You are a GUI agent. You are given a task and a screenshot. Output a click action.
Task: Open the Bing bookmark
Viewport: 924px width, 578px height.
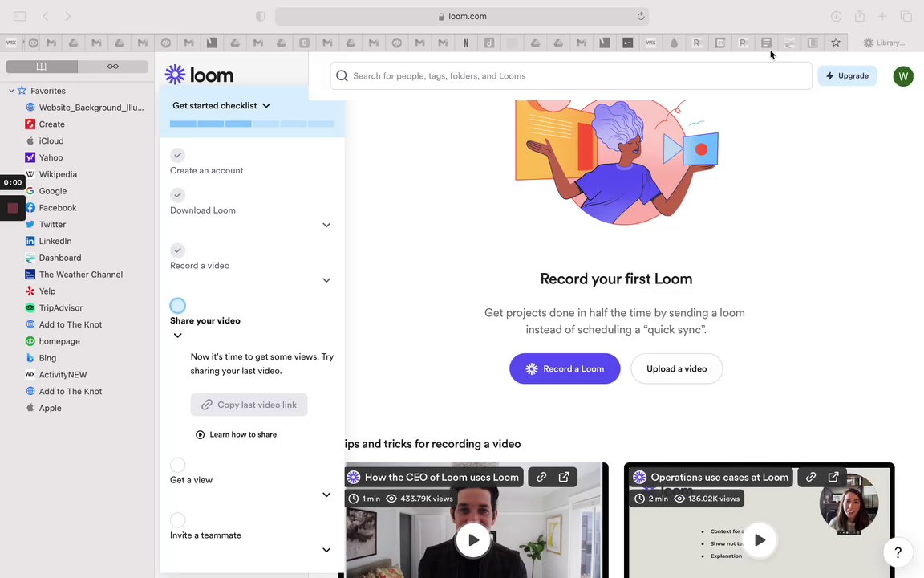pyautogui.click(x=41, y=358)
